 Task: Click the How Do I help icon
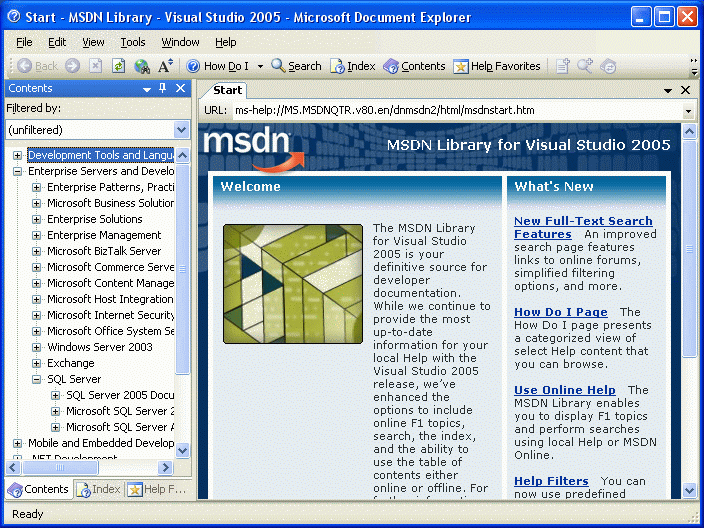193,66
